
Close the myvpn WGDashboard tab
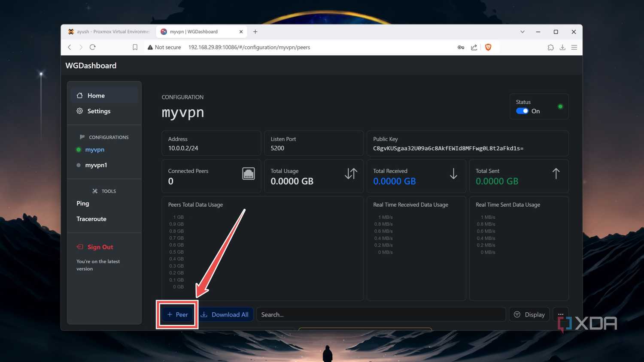click(x=241, y=32)
